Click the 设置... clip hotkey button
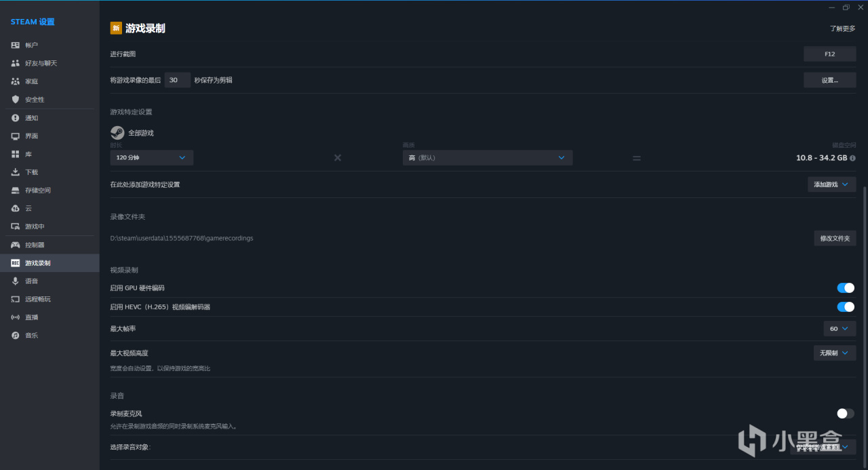The height and width of the screenshot is (470, 868). tap(830, 80)
